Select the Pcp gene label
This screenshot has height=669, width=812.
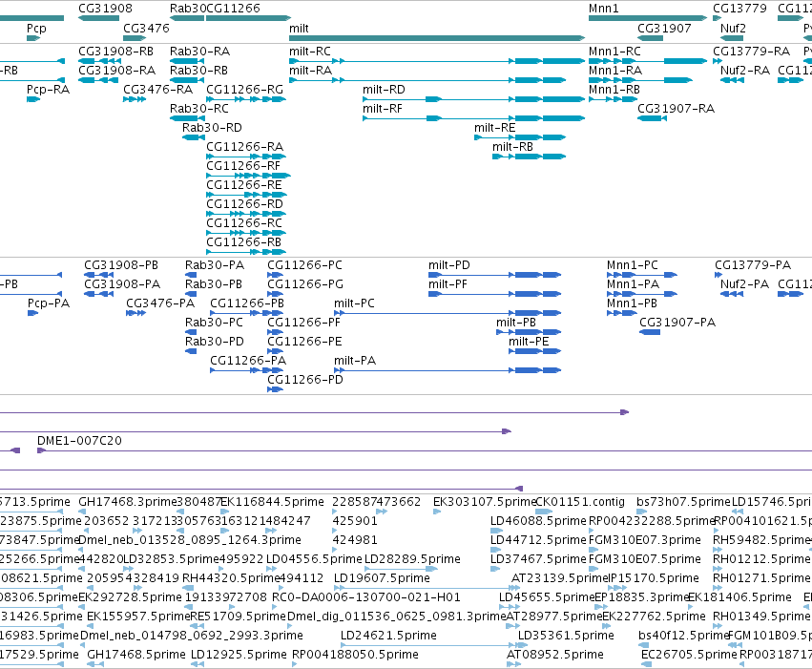(36, 29)
